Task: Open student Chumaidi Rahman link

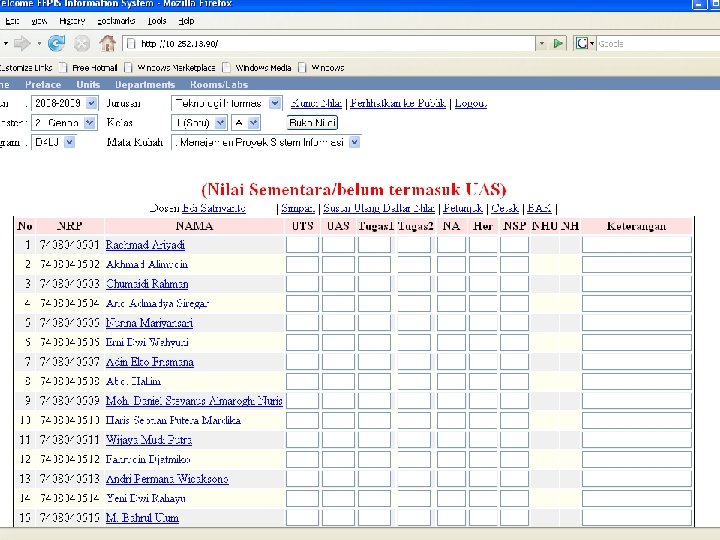Action: click(x=147, y=284)
